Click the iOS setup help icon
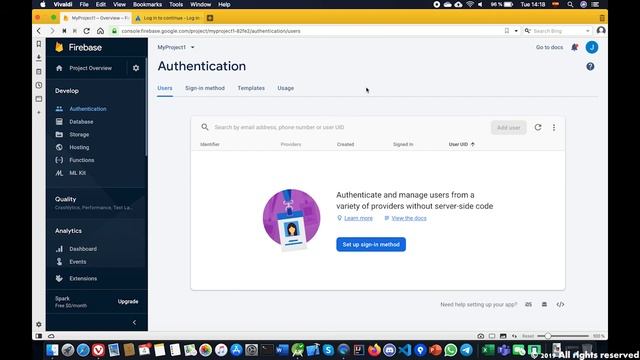This screenshot has height=360, width=640. coord(528,304)
